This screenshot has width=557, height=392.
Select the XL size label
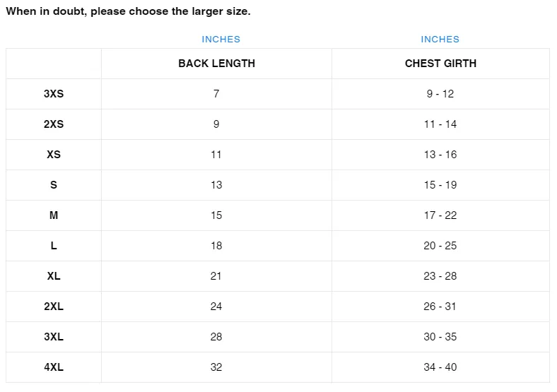point(54,276)
